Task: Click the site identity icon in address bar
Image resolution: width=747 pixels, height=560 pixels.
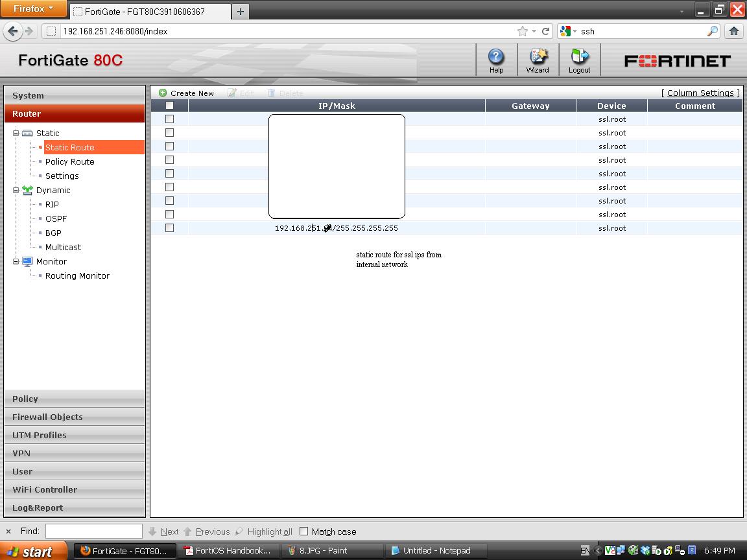Action: click(x=51, y=31)
